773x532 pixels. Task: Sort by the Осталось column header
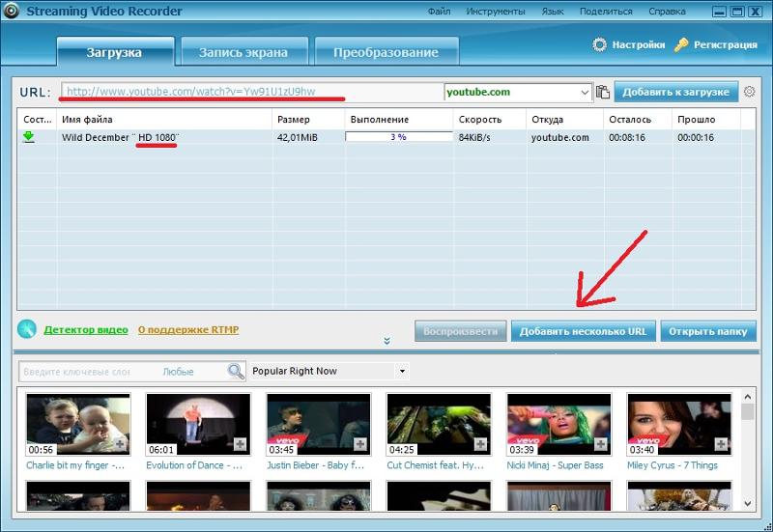638,119
